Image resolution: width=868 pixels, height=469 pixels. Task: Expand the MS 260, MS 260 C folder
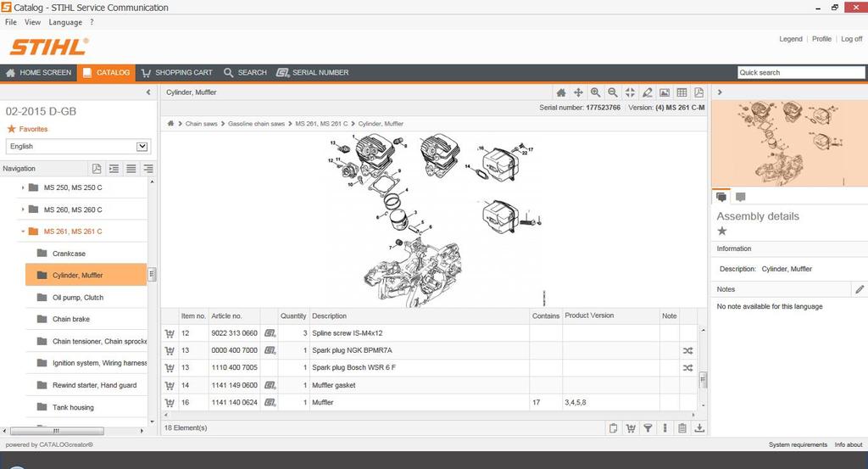click(x=23, y=209)
